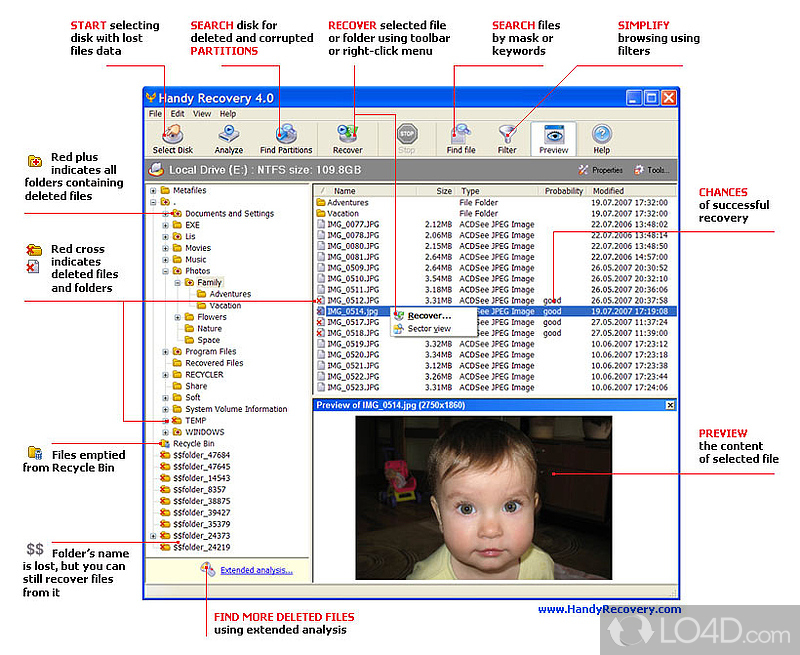Viewport: 800px width, 655px height.
Task: Expand the Movies folder node
Action: coord(165,248)
